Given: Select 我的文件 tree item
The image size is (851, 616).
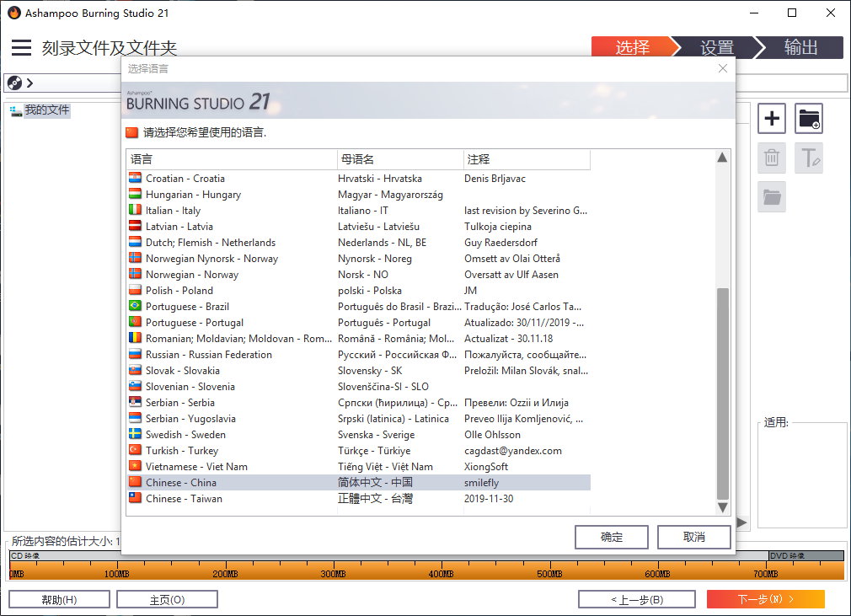Looking at the screenshot, I should [x=46, y=110].
